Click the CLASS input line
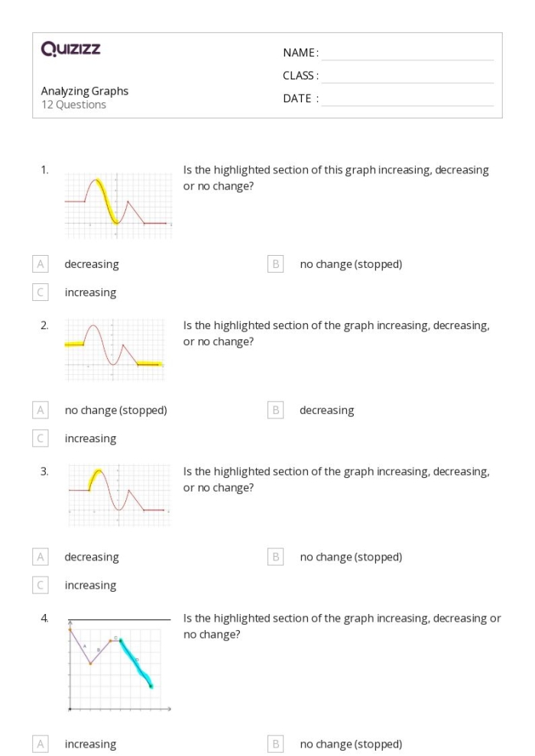This screenshot has width=535, height=756. point(407,77)
